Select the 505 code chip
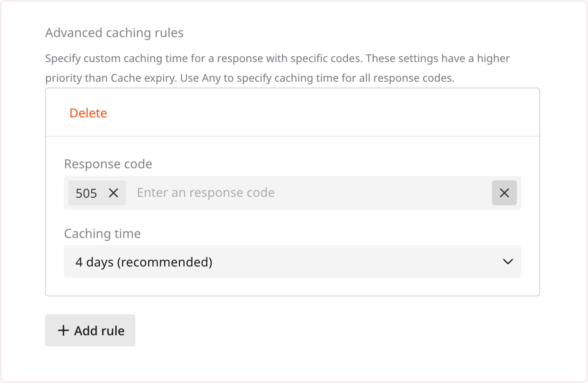Image resolution: width=588 pixels, height=383 pixels. (86, 193)
